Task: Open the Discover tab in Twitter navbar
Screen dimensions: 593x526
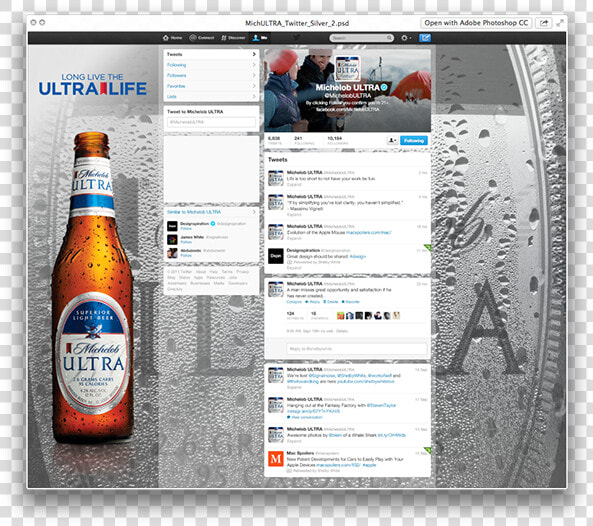Action: coord(233,38)
